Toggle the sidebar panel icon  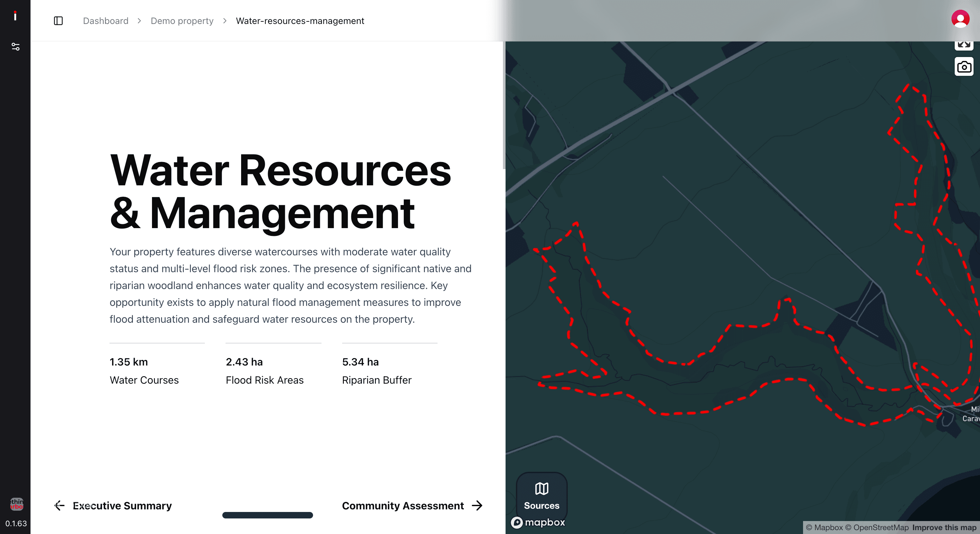pos(58,20)
